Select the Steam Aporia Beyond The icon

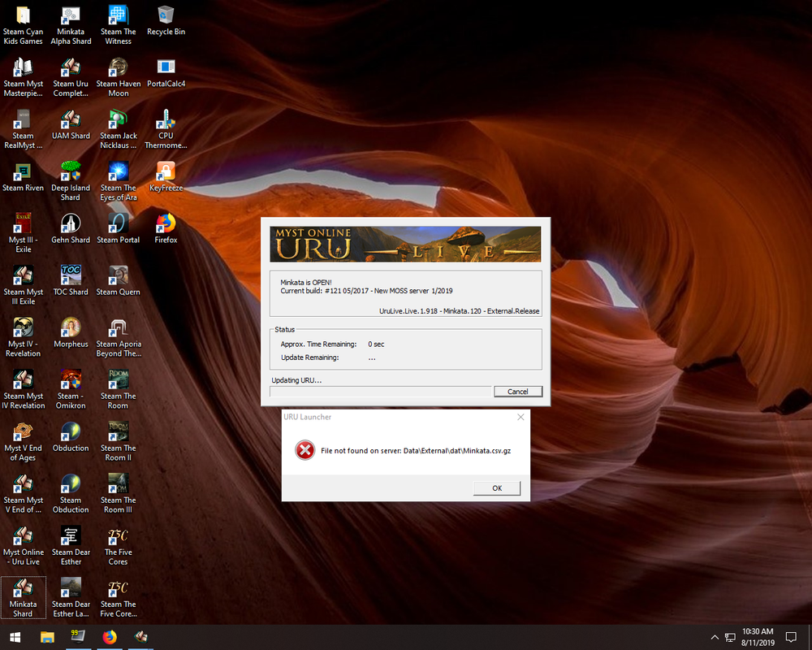point(118,338)
